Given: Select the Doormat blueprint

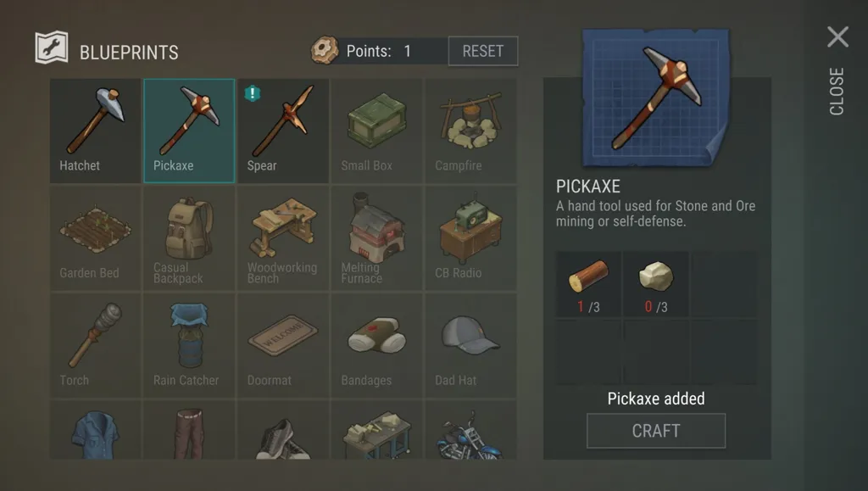Looking at the screenshot, I should (x=283, y=345).
